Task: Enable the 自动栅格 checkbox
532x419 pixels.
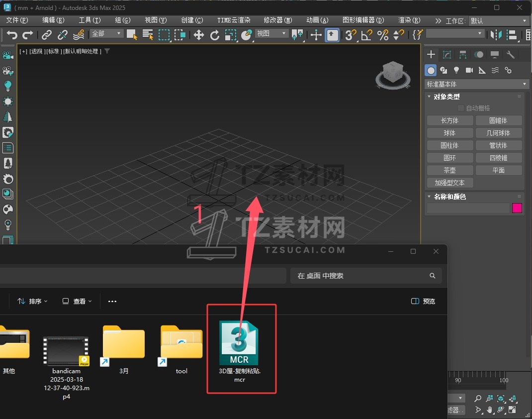Action: [x=461, y=108]
